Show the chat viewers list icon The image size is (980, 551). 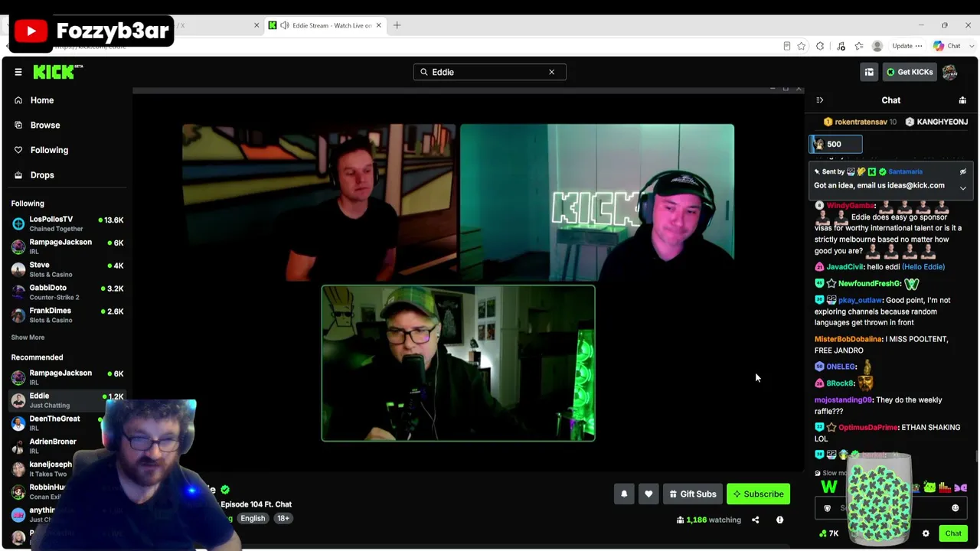pos(962,100)
